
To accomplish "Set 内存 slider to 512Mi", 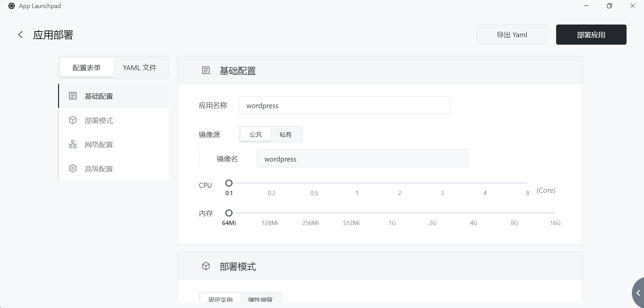I will [x=351, y=213].
